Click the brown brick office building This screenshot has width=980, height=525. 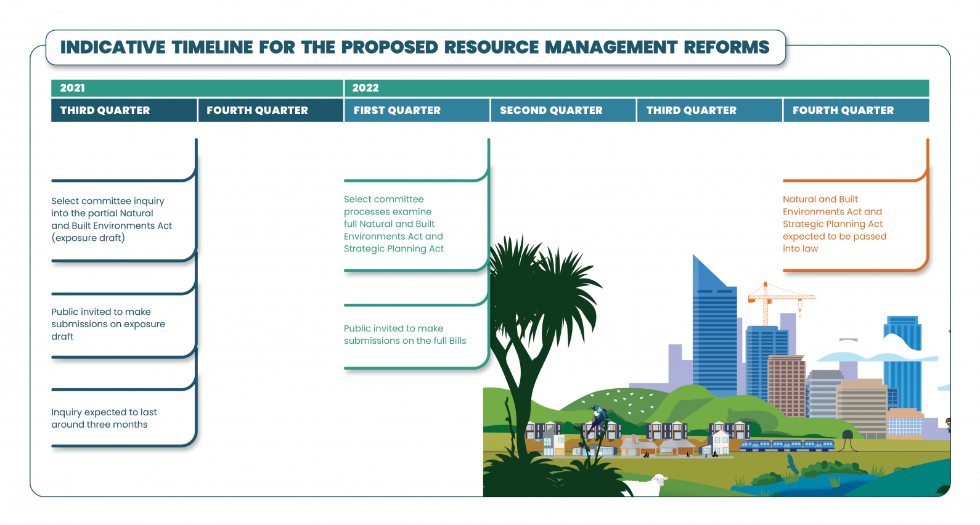click(x=786, y=386)
